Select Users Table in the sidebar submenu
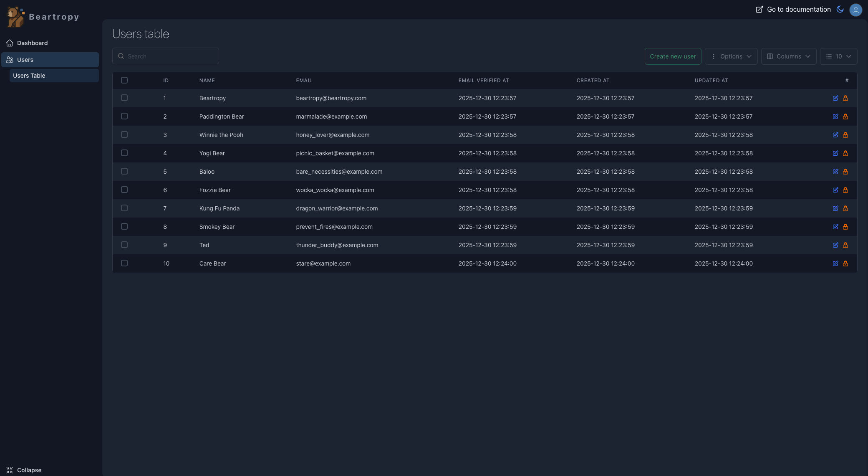The image size is (868, 476). coord(29,76)
